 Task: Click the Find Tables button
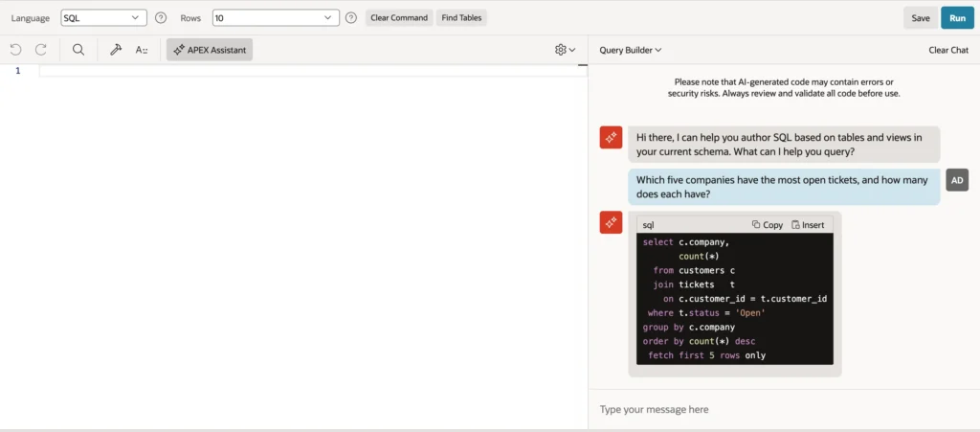click(x=461, y=17)
